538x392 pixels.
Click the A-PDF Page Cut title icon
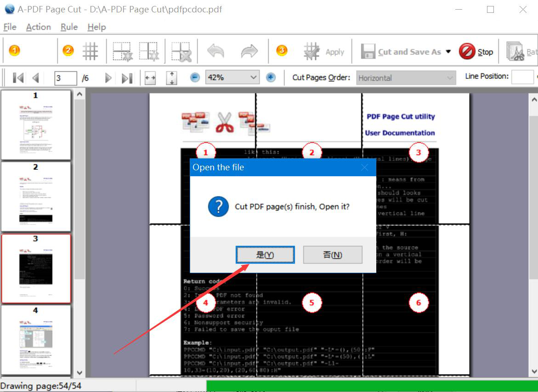point(10,9)
